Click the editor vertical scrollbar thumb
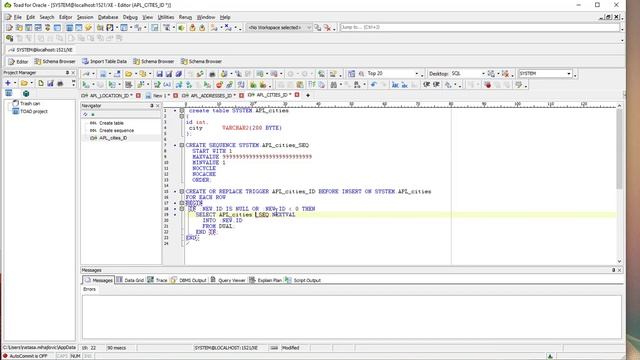This screenshot has height=360, width=640. [x=619, y=149]
